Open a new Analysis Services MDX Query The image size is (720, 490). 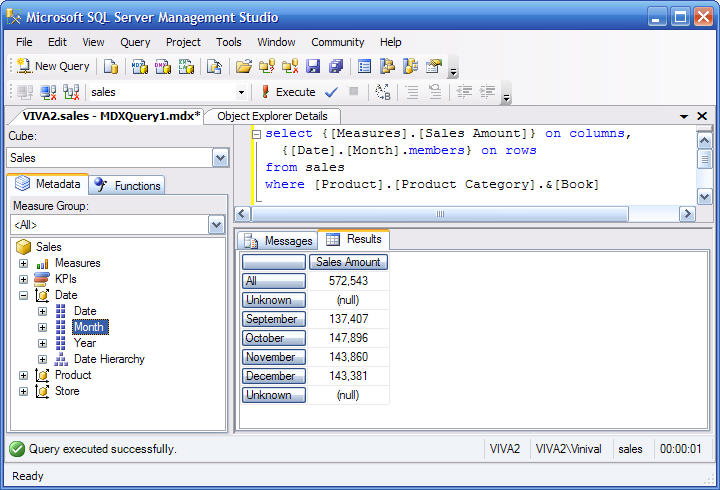point(140,66)
